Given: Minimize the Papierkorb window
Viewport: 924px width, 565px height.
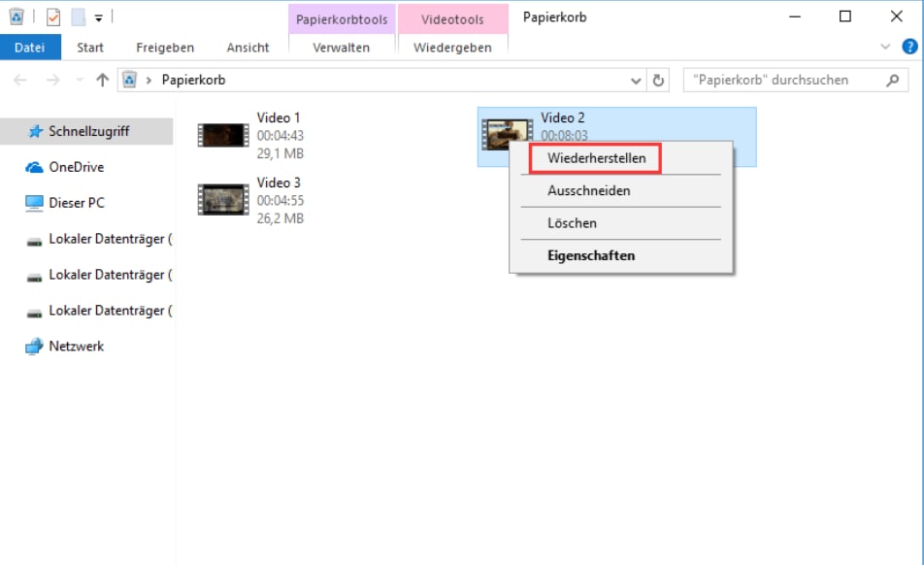Looking at the screenshot, I should point(795,17).
